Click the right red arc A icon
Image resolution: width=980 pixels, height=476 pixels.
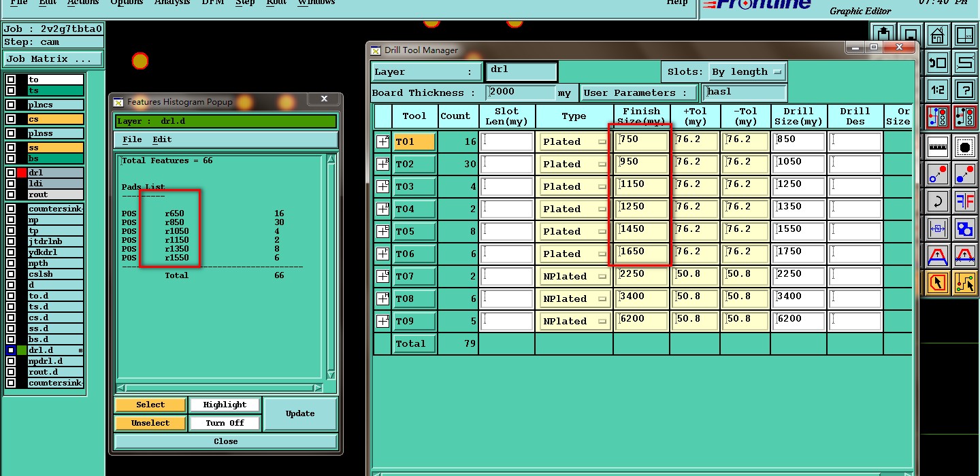(965, 256)
